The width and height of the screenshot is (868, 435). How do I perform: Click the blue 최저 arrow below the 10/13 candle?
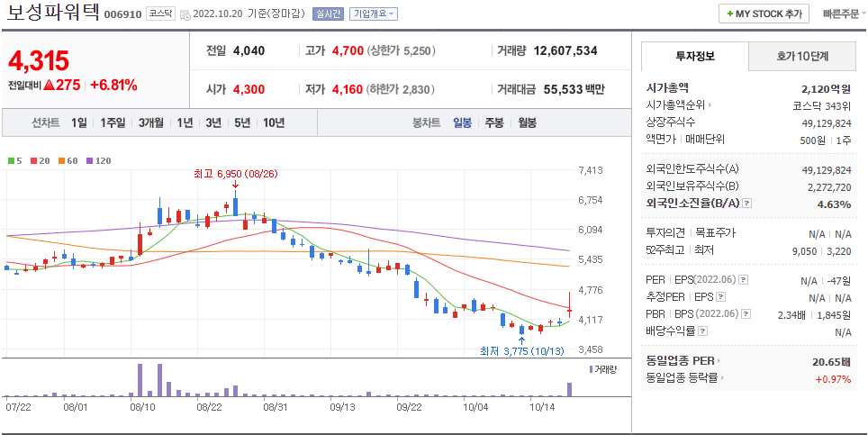click(521, 340)
